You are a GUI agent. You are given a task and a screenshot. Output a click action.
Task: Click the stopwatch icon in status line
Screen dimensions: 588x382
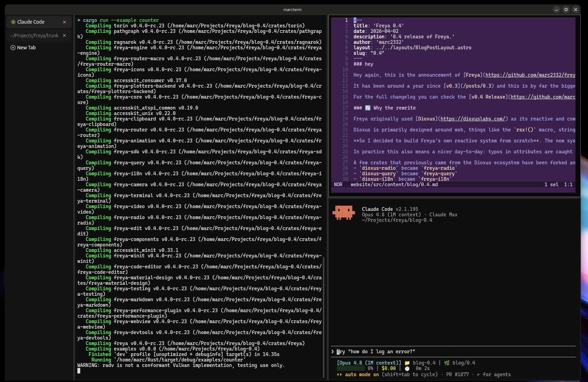(x=407, y=368)
